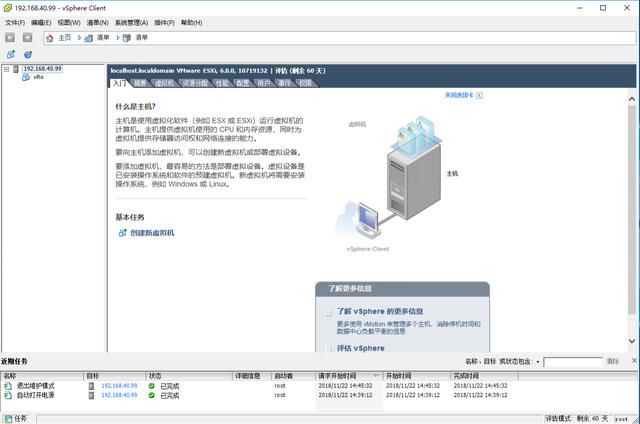Click the recent tasks filter input field

coord(573,362)
